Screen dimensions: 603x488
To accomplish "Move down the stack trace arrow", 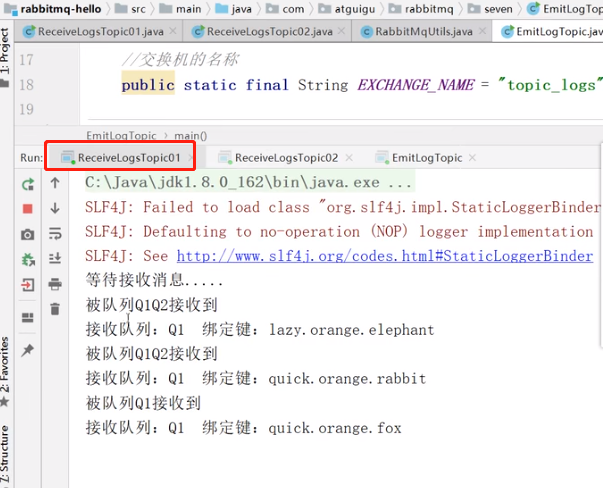I will click(55, 208).
